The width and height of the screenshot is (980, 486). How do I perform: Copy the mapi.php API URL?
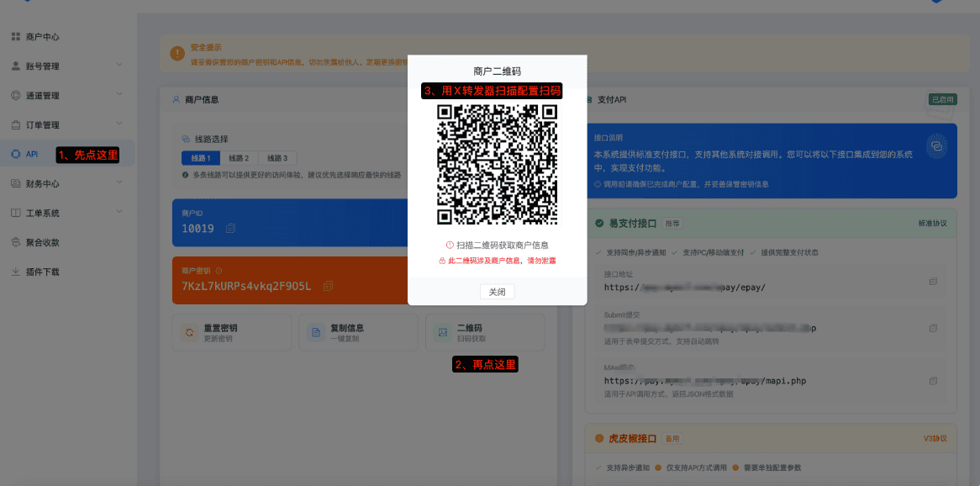(933, 380)
